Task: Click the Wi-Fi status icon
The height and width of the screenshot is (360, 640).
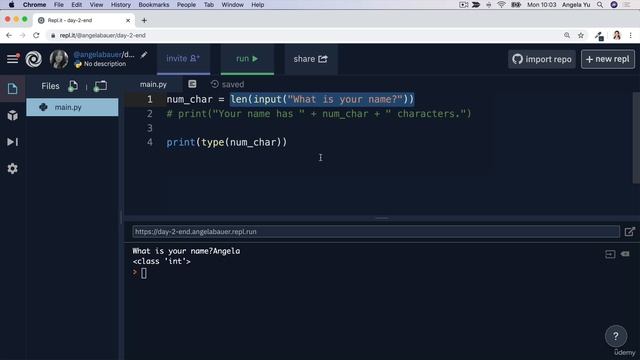Action: click(501, 5)
